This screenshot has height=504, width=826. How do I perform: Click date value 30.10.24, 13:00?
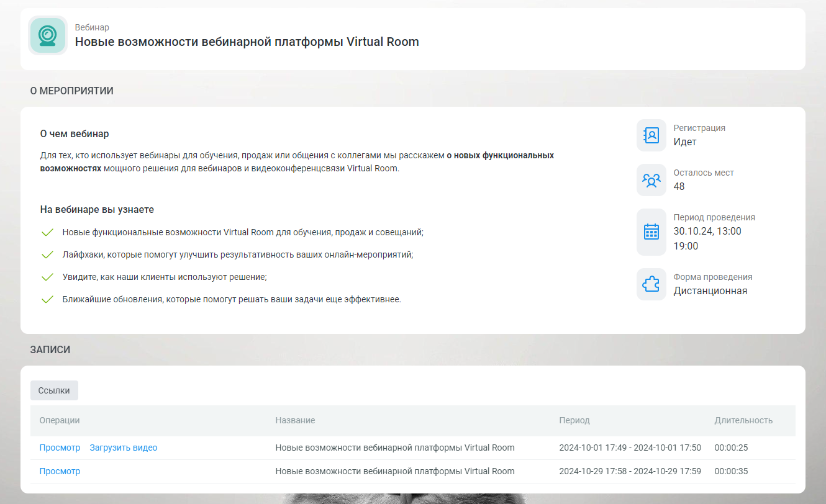[x=707, y=231]
